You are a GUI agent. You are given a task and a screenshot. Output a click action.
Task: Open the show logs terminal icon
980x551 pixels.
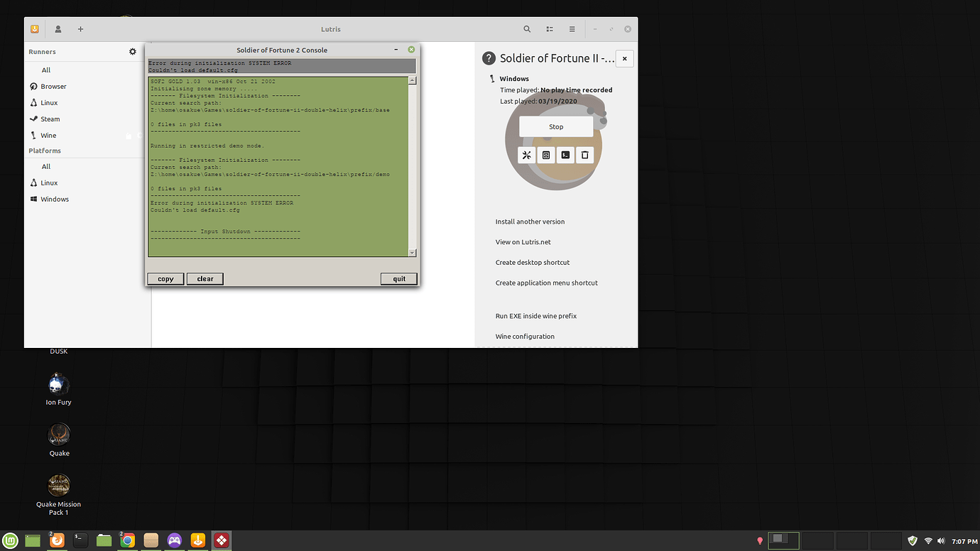click(565, 155)
